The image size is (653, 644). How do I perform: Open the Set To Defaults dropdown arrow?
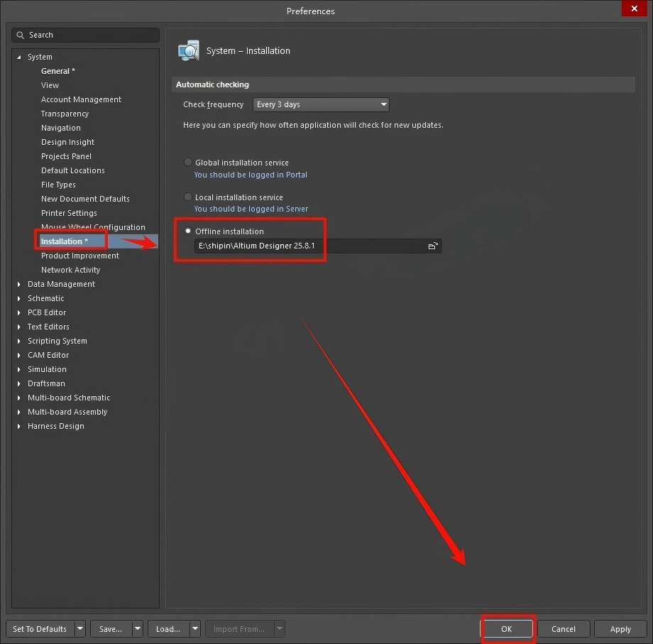pos(80,628)
